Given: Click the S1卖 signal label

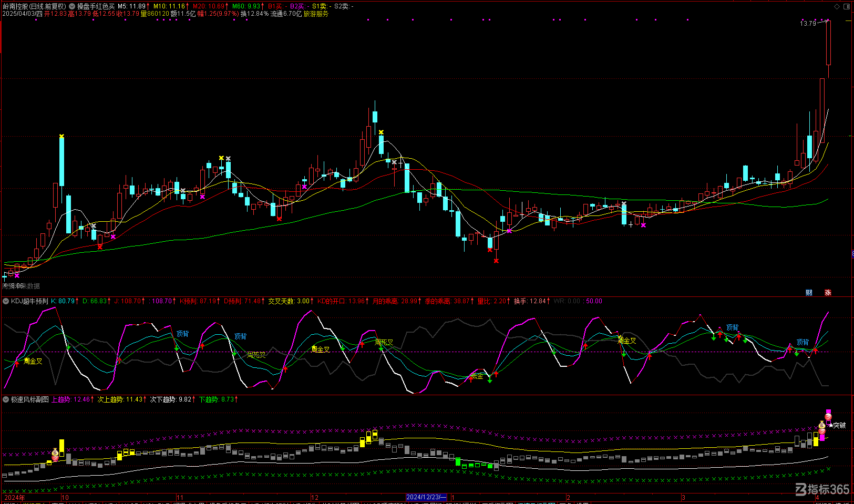Looking at the screenshot, I should (321, 6).
